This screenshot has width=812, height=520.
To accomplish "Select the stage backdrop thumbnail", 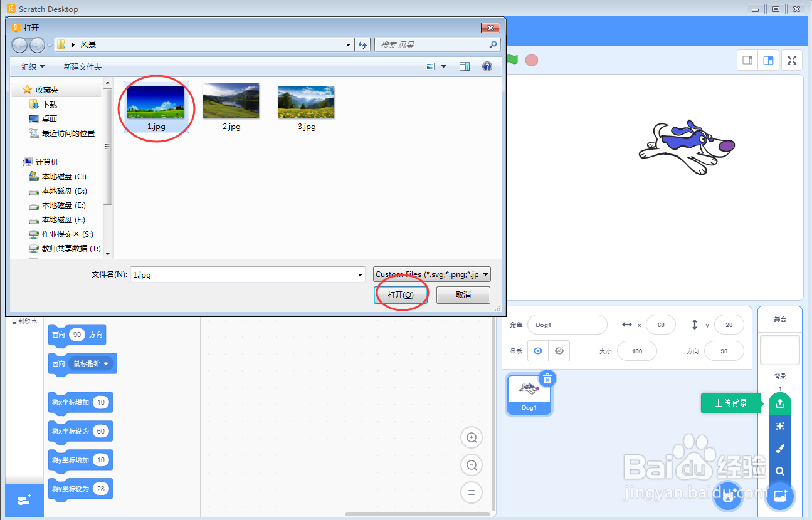I will click(x=780, y=350).
